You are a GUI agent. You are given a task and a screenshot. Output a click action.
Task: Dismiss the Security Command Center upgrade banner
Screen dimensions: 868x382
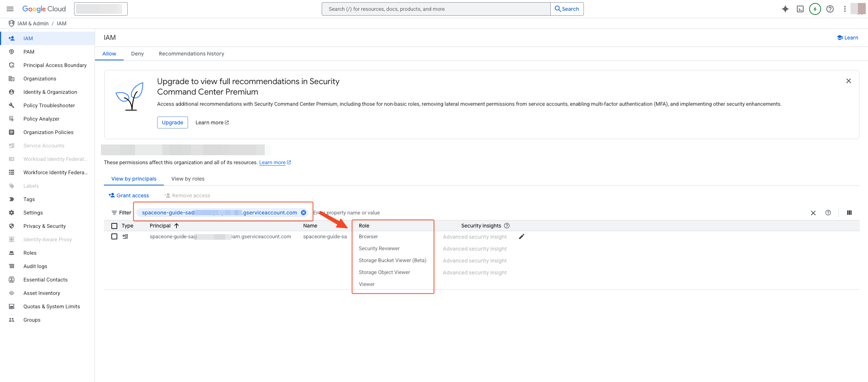[849, 81]
